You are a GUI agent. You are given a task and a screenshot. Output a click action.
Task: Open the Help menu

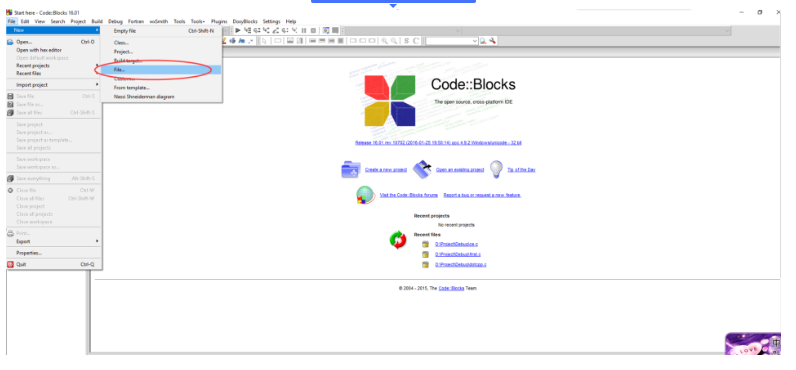click(291, 22)
